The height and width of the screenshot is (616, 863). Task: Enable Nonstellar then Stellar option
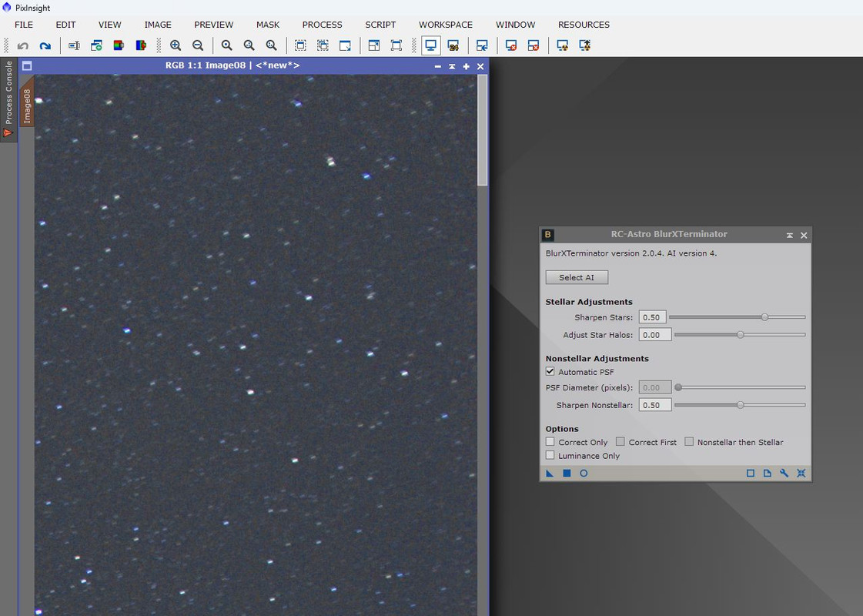689,441
